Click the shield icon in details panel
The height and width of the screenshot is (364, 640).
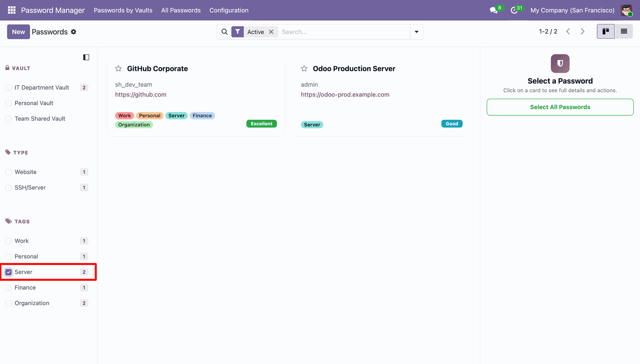coord(560,63)
